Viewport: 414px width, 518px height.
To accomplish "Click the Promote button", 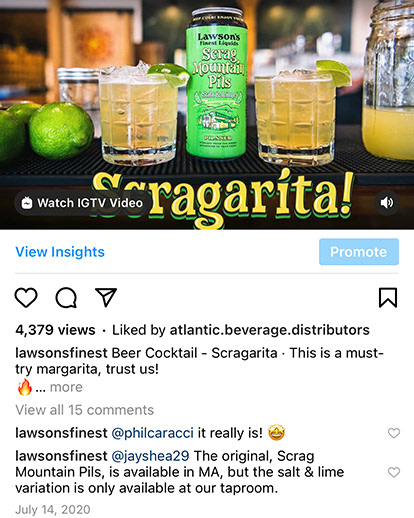I will 359,252.
